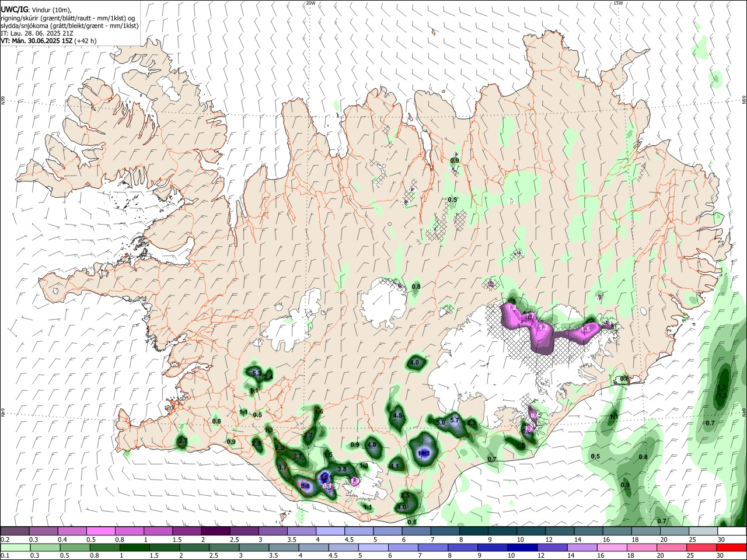This screenshot has width=747, height=560.
Task: Click the '15W' longitude label
Action: click(x=618, y=3)
